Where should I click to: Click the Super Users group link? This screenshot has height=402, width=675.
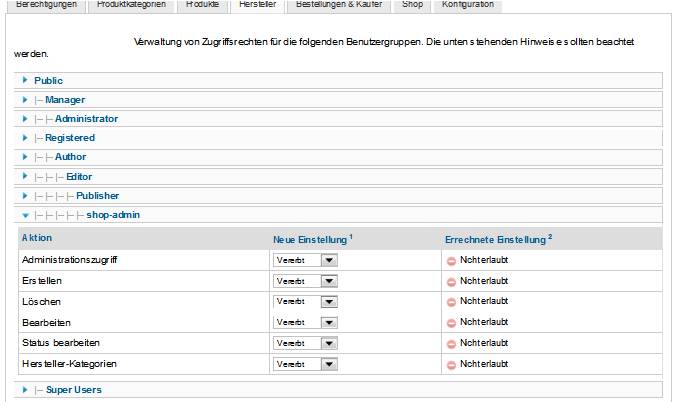pyautogui.click(x=73, y=389)
